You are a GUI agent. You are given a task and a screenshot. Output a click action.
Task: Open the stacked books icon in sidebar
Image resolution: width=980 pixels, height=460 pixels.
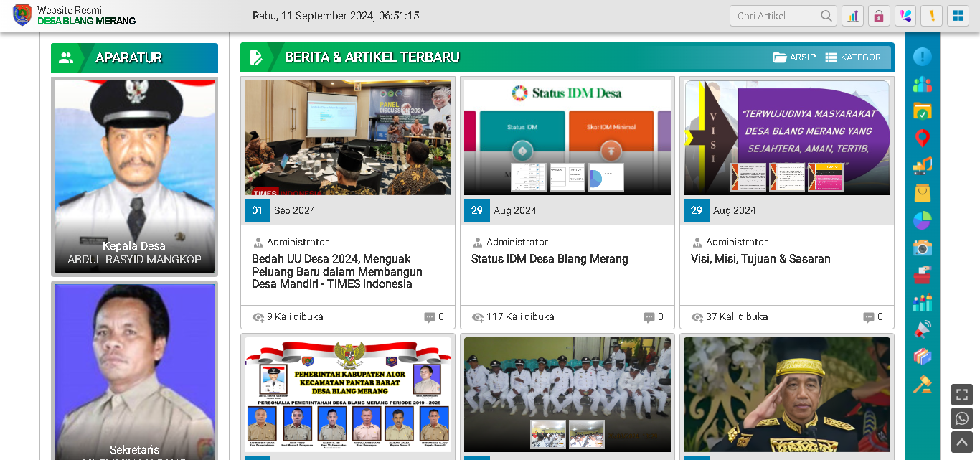click(923, 357)
